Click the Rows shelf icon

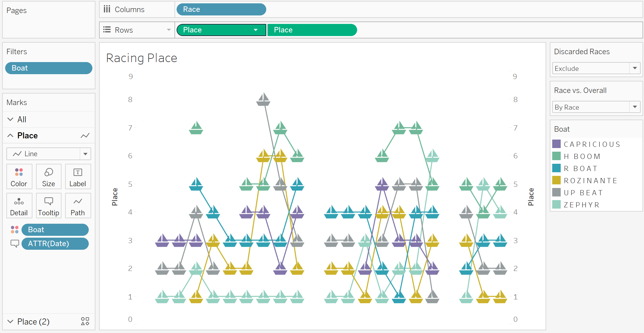107,30
